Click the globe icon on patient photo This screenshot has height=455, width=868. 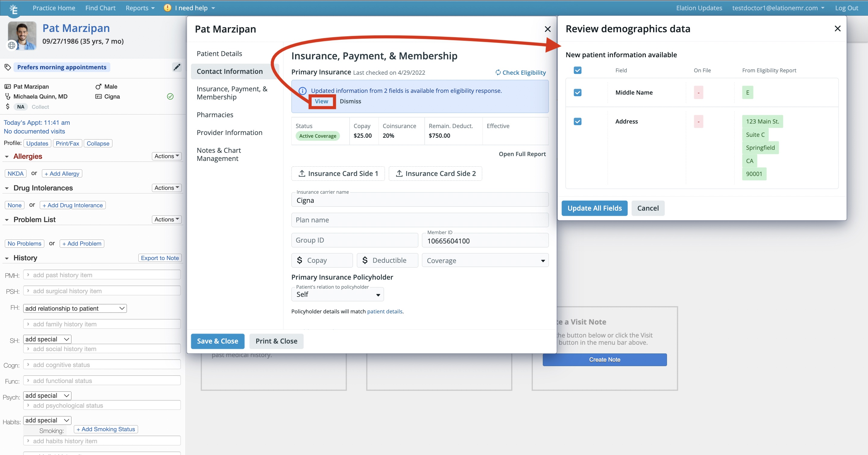[11, 45]
